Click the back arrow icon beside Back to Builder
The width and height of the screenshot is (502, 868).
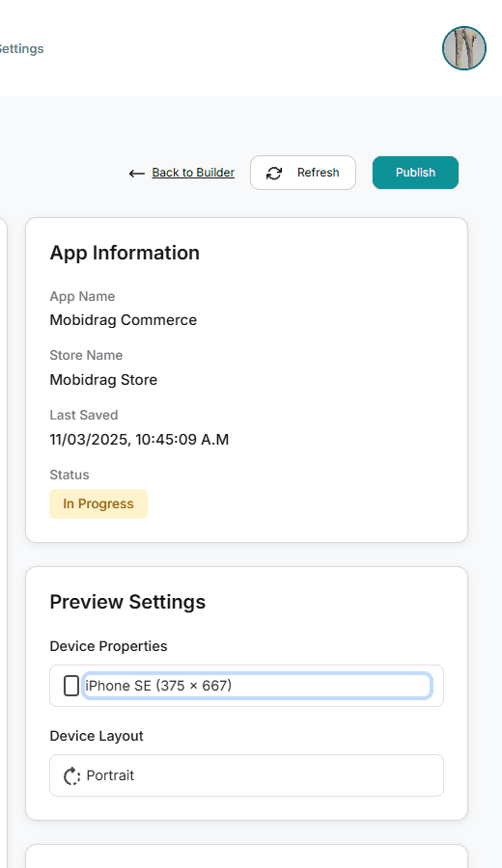pyautogui.click(x=136, y=174)
